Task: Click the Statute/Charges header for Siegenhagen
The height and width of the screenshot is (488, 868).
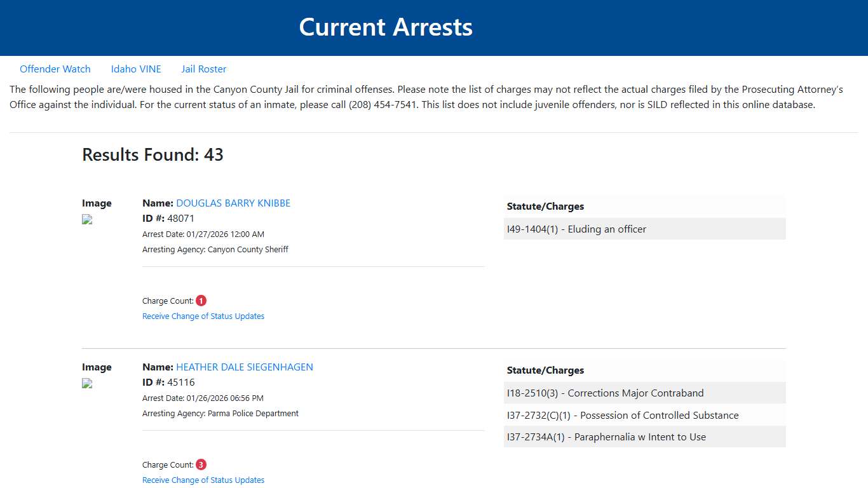Action: coord(545,370)
